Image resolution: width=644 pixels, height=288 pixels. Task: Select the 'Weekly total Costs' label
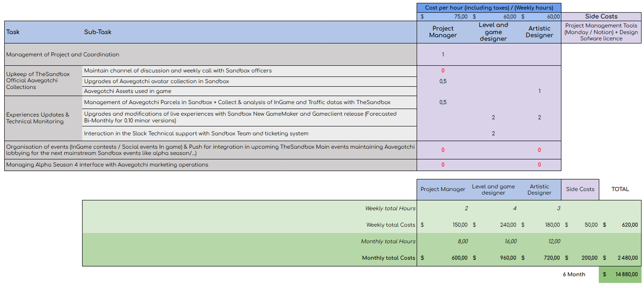[x=391, y=225]
